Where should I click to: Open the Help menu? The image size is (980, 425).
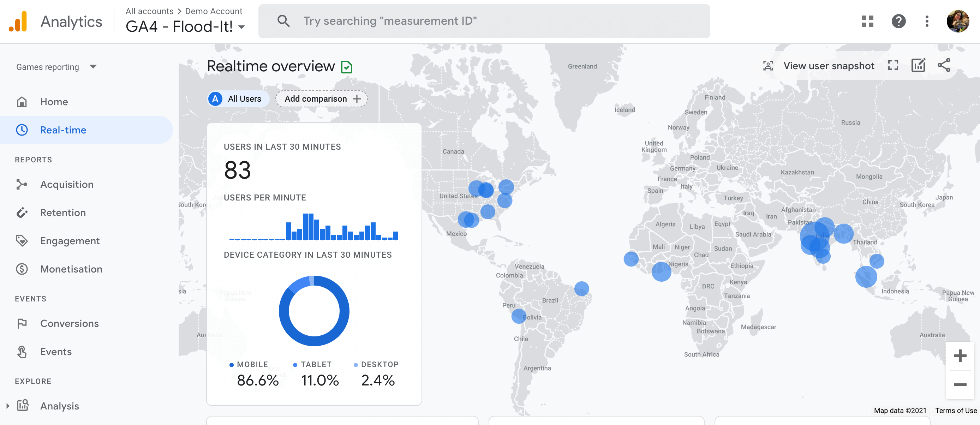899,22
